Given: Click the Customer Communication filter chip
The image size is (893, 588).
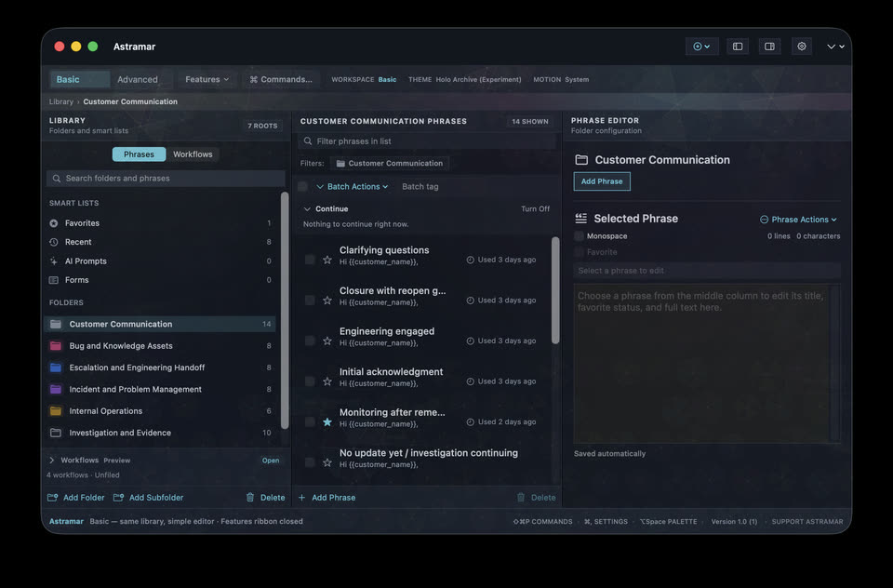Looking at the screenshot, I should pyautogui.click(x=390, y=164).
